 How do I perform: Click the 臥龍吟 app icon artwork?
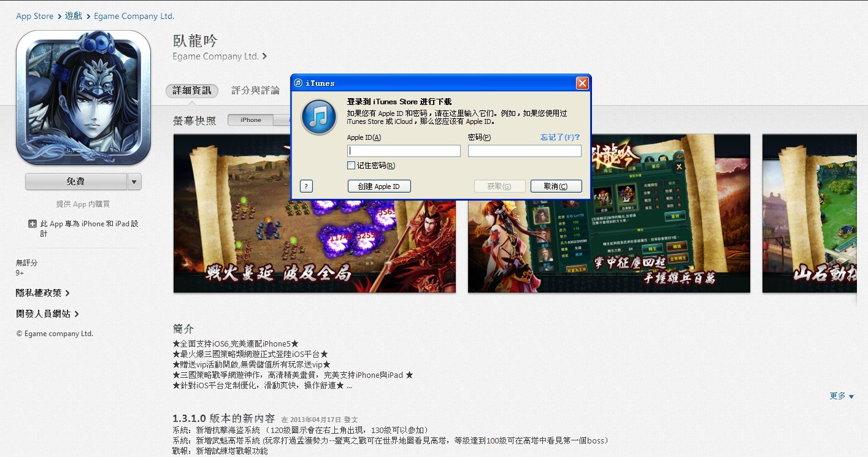(83, 98)
